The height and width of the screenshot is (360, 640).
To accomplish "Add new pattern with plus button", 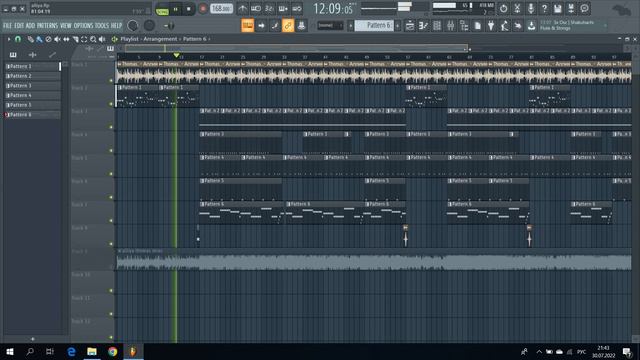I will 398,25.
